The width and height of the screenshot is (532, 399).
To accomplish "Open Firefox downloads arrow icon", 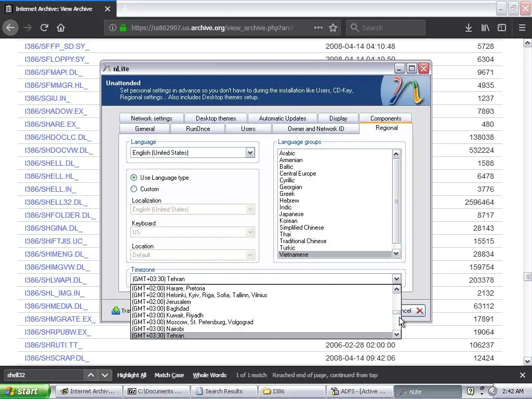I will (469, 28).
